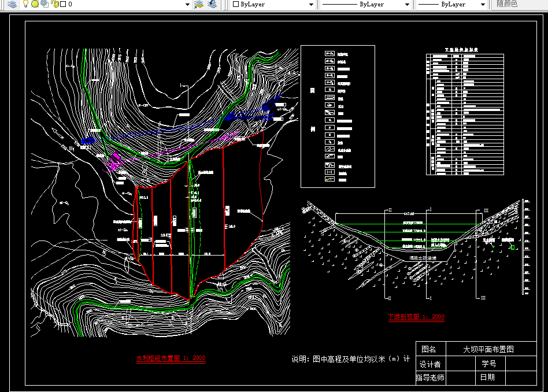Open the Layer Properties Manager icon

tap(12, 4)
